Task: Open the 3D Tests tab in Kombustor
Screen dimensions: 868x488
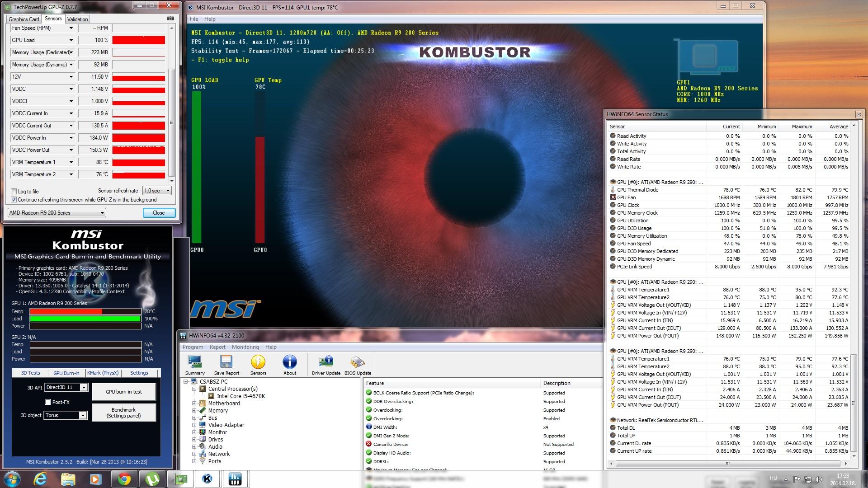Action: [31, 373]
